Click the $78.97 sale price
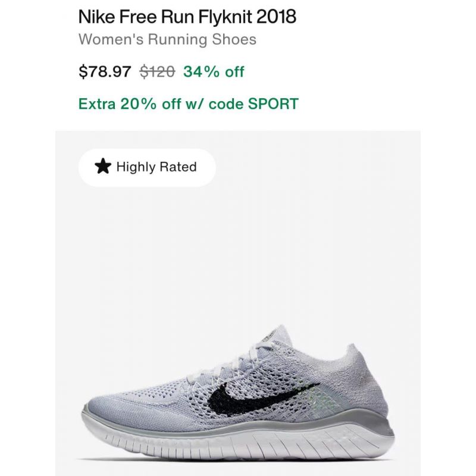The image size is (476, 476). [105, 71]
